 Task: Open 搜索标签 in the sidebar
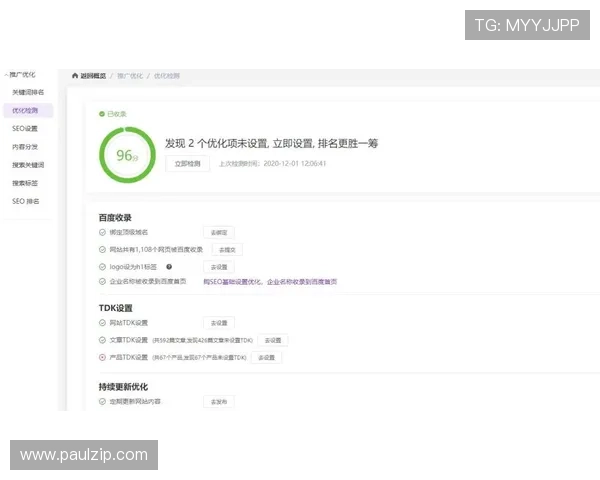(25, 183)
